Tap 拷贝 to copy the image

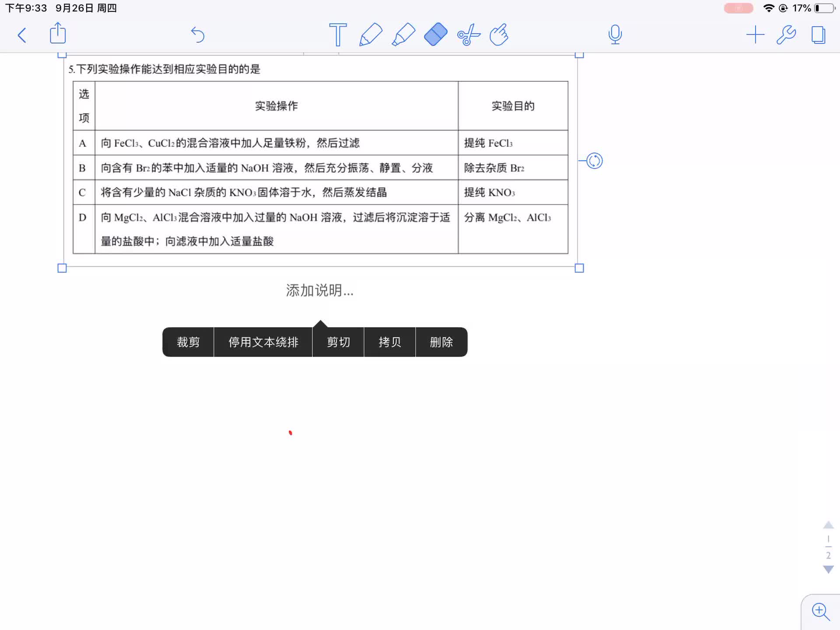coord(389,342)
